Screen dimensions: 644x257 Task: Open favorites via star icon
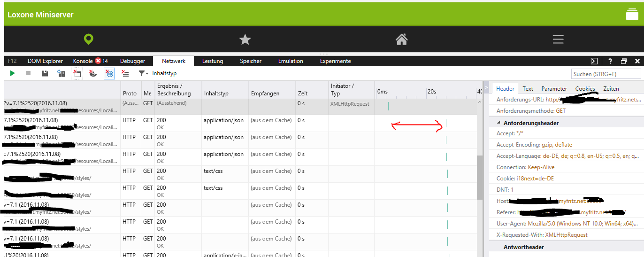pyautogui.click(x=245, y=39)
